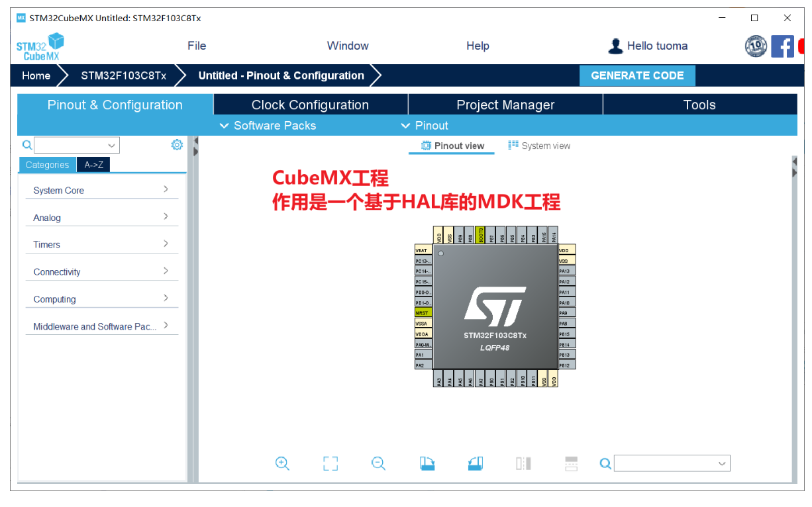Viewport: 812px width, 507px height.
Task: Click the ST 10-year anniversary badge
Action: point(756,46)
